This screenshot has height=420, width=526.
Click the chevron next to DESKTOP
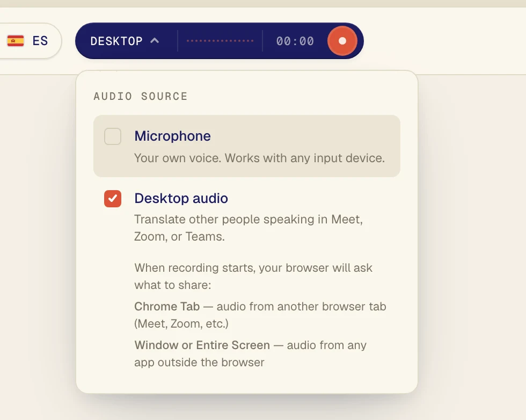pyautogui.click(x=155, y=41)
